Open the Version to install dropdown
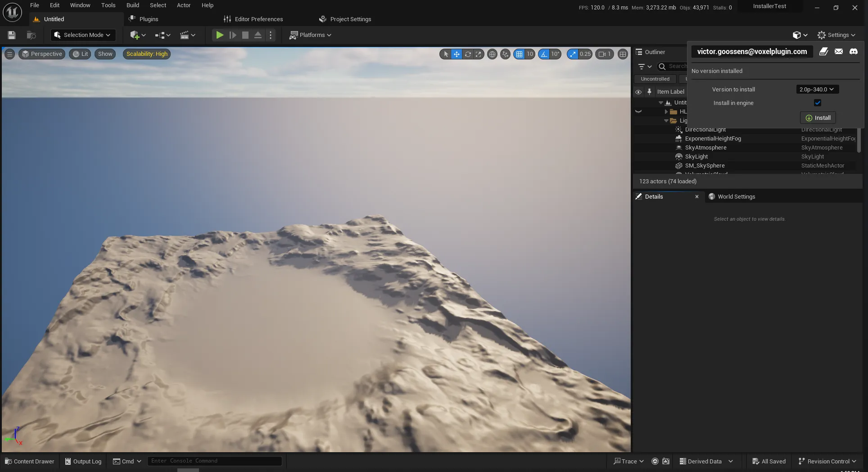Image resolution: width=868 pixels, height=472 pixels. 817,89
